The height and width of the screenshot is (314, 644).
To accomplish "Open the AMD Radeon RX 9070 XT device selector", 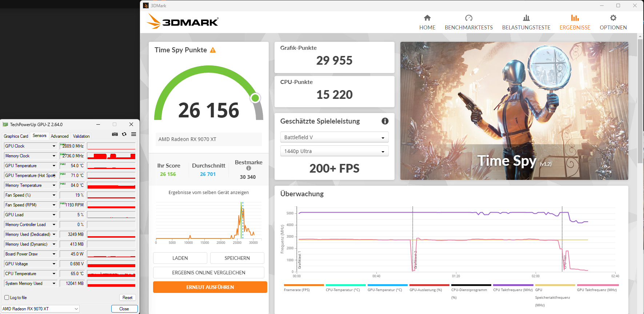I will (40, 309).
